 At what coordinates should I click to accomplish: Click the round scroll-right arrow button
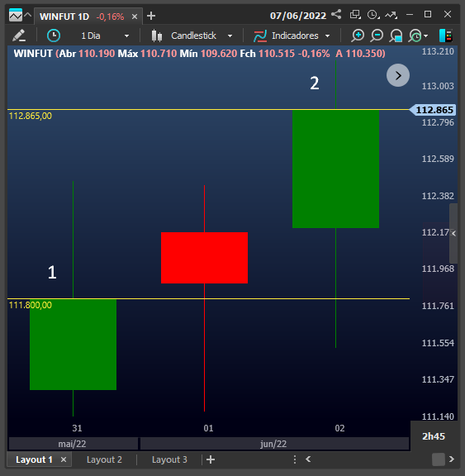pyautogui.click(x=398, y=75)
